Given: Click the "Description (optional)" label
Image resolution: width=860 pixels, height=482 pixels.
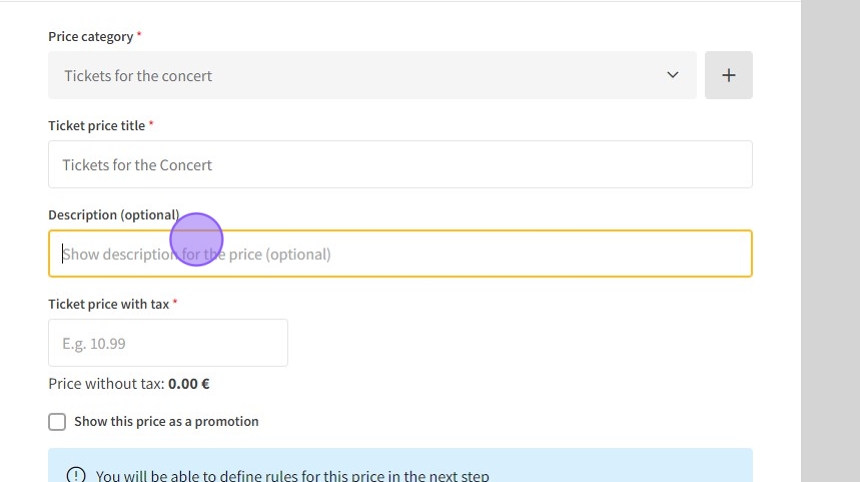Looking at the screenshot, I should (x=112, y=215).
